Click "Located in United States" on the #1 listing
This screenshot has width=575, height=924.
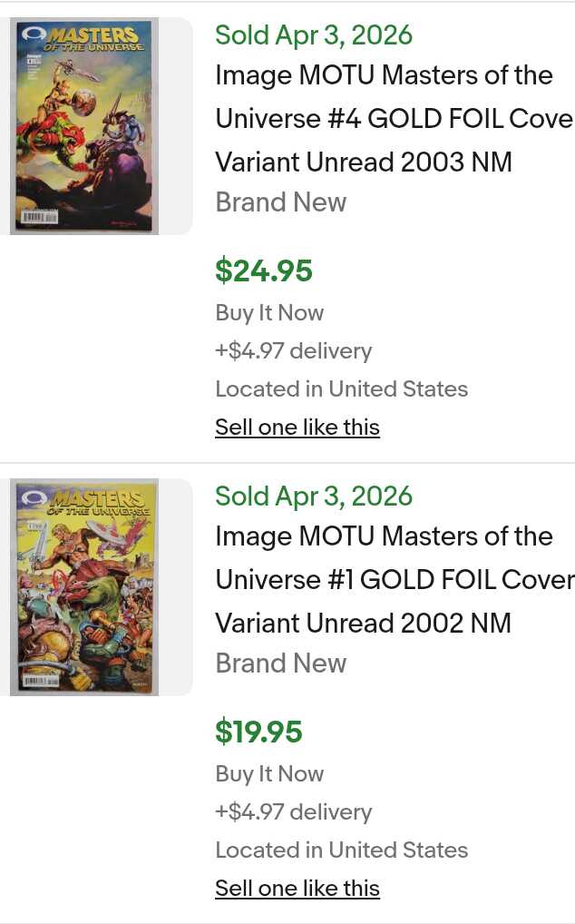pos(342,850)
